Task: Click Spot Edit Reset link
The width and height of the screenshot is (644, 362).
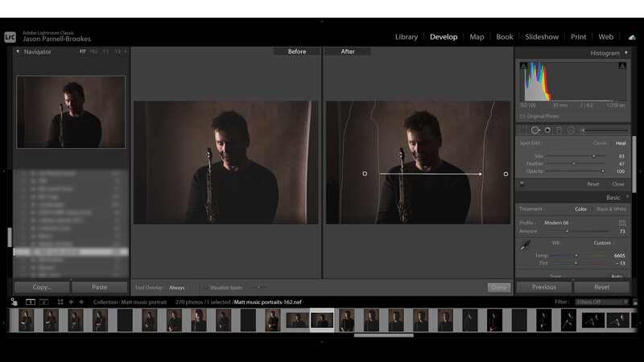Action: (593, 184)
